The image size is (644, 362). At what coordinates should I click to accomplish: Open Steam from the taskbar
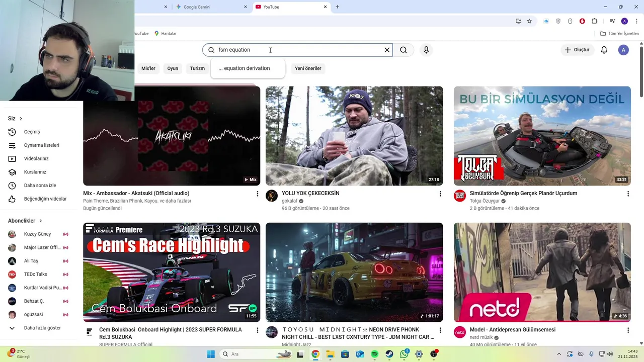389,354
